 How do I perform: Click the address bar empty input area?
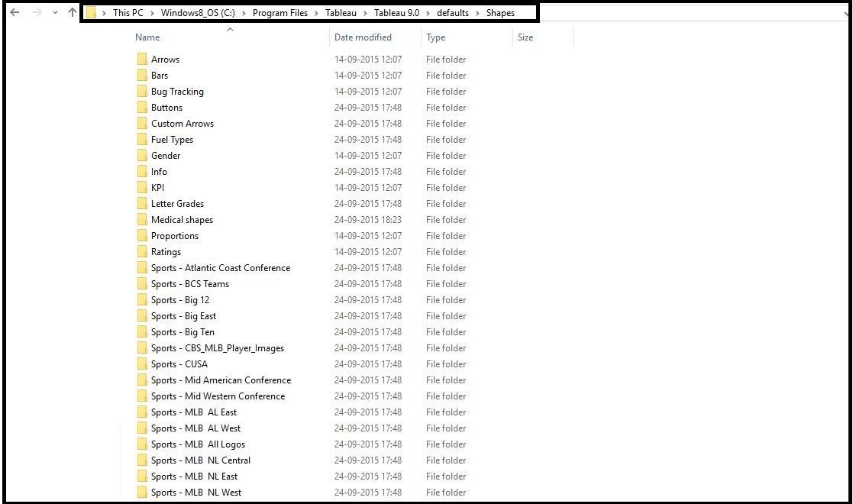(691, 12)
